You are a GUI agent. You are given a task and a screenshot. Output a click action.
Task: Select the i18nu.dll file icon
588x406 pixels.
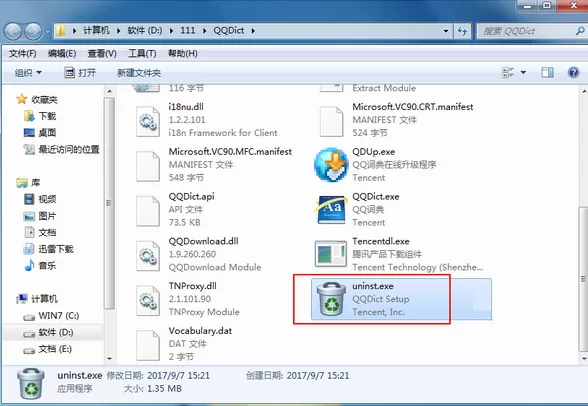(x=148, y=121)
